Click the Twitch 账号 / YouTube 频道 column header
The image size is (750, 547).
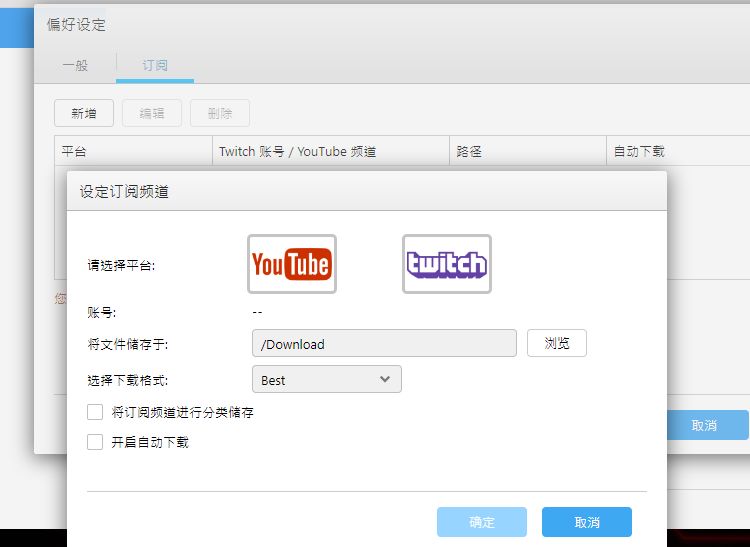pos(331,152)
